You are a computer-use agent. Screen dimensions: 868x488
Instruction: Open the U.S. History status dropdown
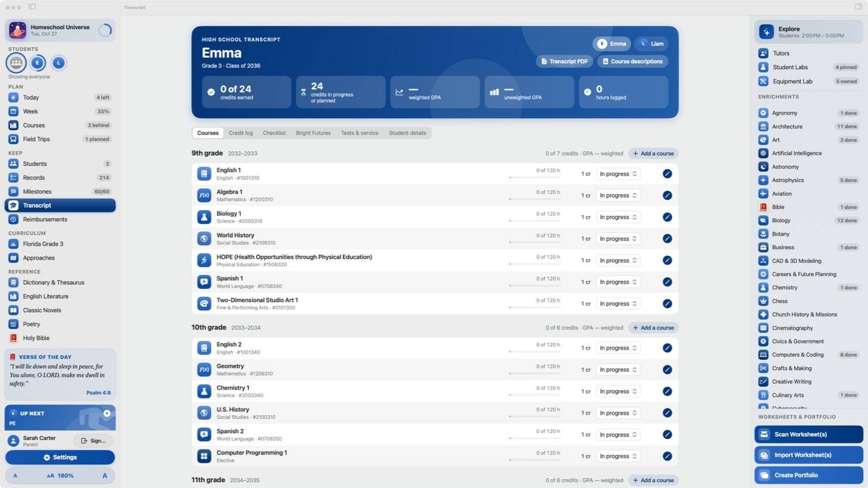[618, 413]
